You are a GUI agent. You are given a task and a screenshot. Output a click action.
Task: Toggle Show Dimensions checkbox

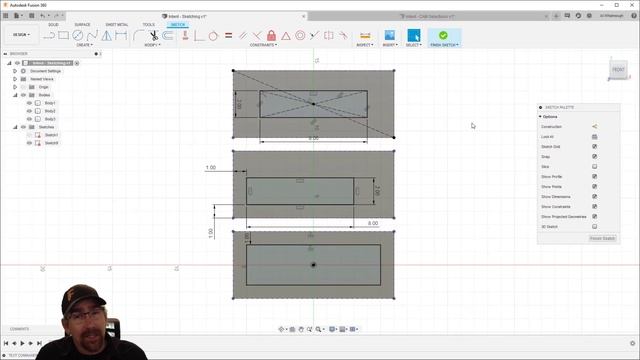[x=594, y=197]
